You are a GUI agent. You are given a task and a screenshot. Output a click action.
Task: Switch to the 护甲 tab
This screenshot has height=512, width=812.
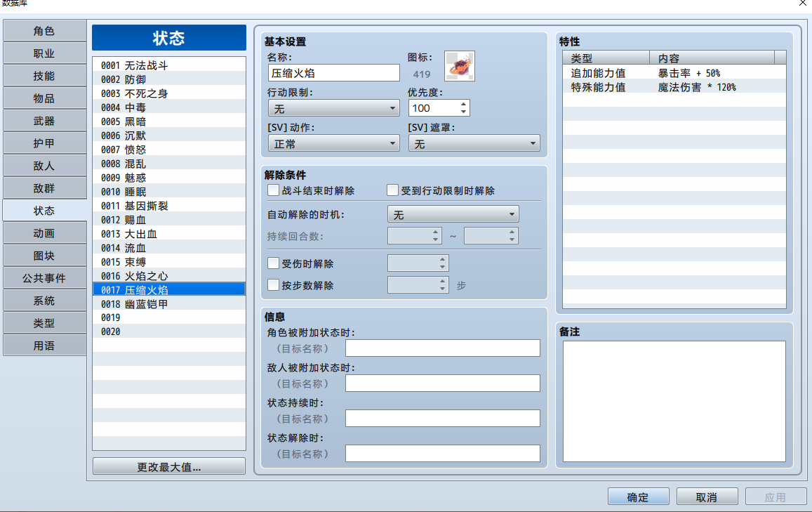point(44,143)
